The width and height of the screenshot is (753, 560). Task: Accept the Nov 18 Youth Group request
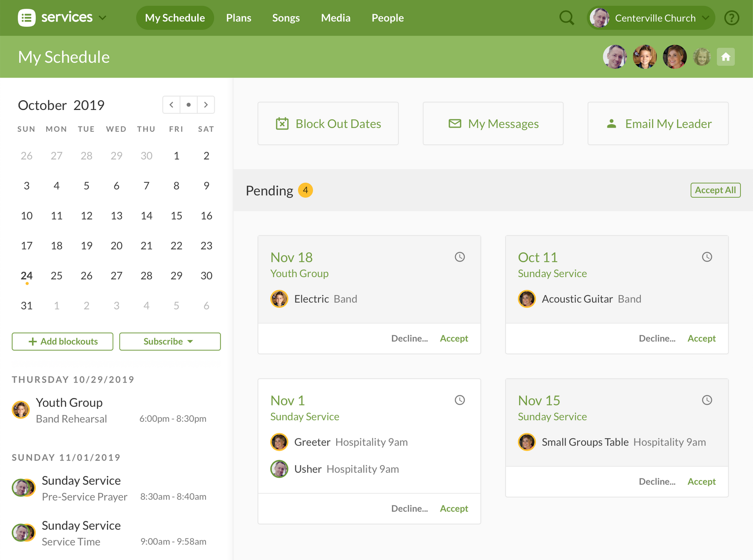[x=454, y=339]
